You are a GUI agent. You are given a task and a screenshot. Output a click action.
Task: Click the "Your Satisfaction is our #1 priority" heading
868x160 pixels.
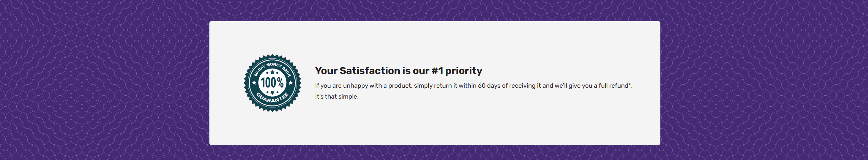click(398, 71)
